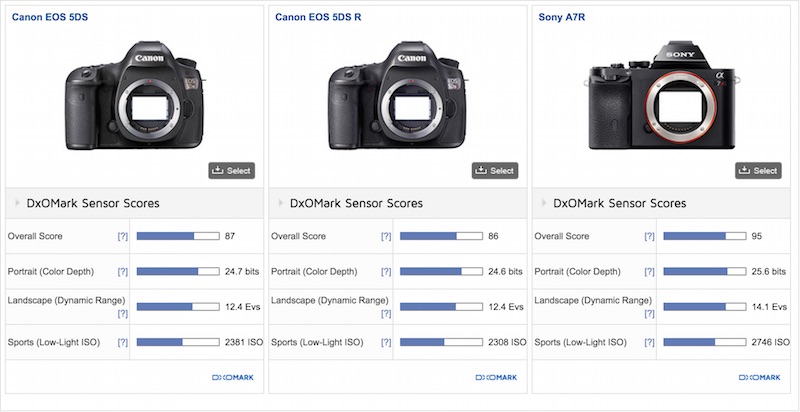Click Landscape (Dynamic Range) label in Sony A7R card
The width and height of the screenshot is (800, 412).
coord(593,300)
